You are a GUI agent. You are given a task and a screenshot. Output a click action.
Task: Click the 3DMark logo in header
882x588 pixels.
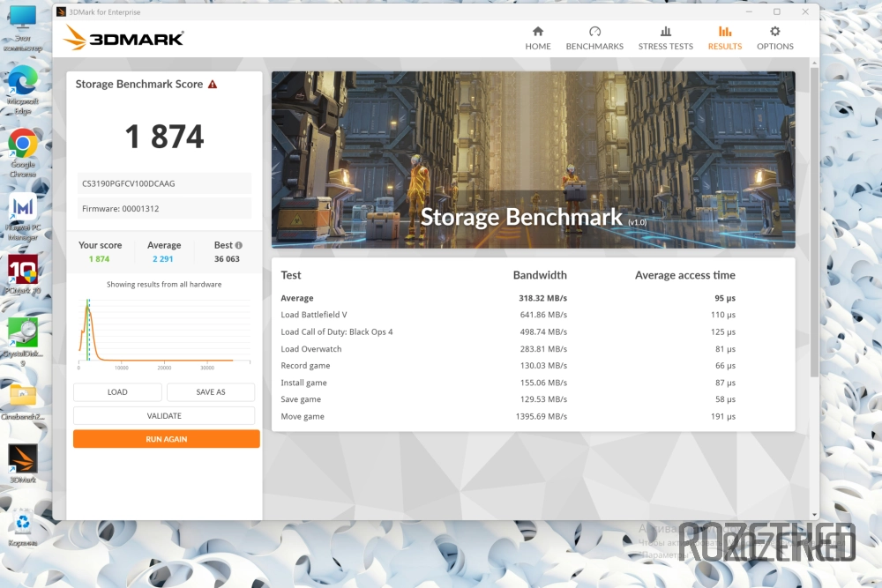click(124, 38)
